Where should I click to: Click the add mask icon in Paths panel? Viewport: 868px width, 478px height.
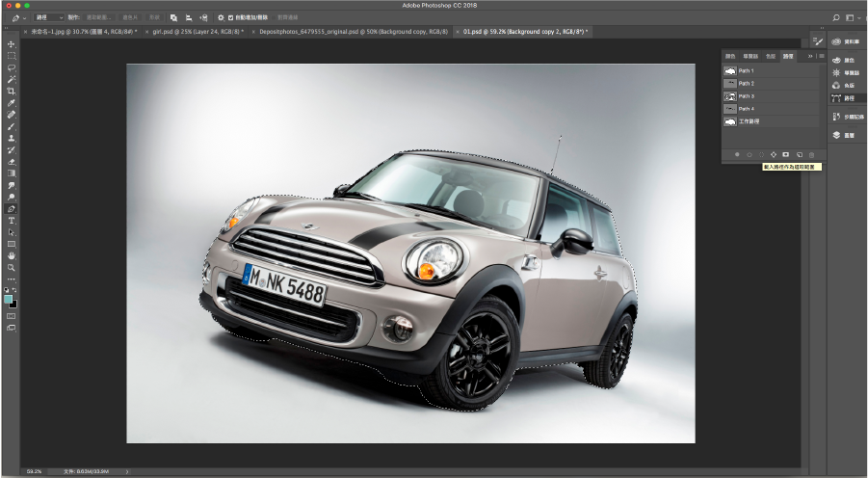tap(786, 154)
